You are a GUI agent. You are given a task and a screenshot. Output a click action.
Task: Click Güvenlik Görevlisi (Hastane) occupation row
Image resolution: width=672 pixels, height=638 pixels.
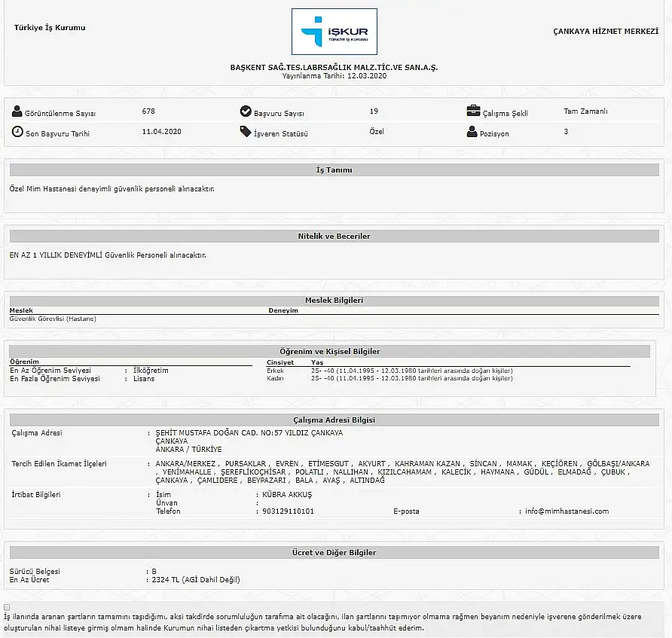tap(53, 319)
